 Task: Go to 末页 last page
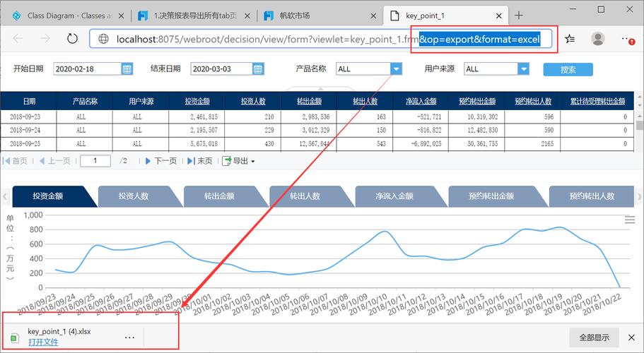coord(199,161)
